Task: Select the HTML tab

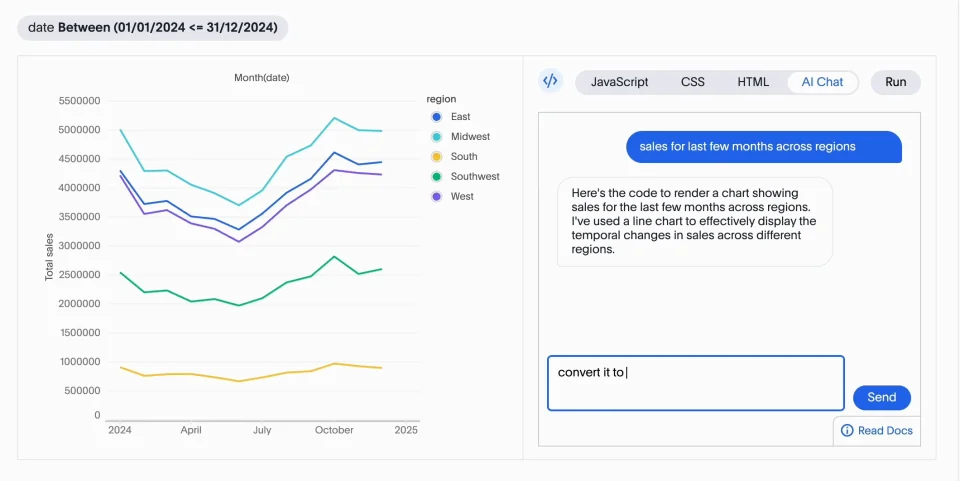Action: [x=753, y=82]
